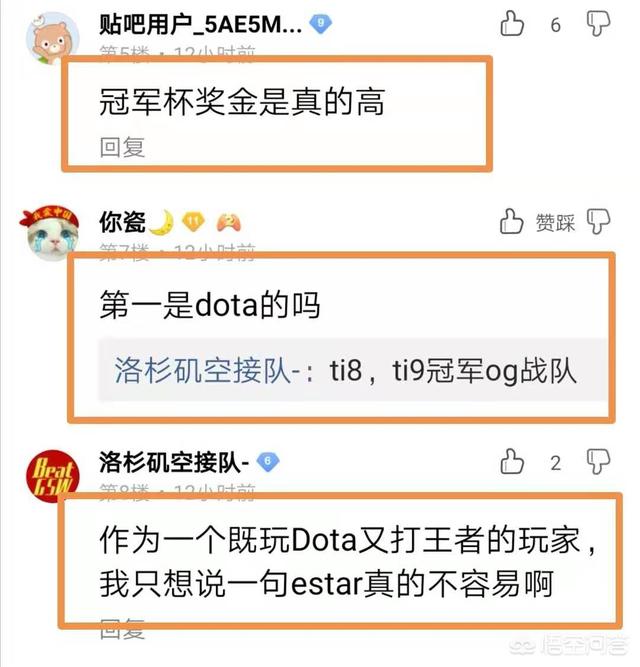The image size is (640, 667).
Task: Open username 贴吧用户_5AE5M profile
Action: coord(200,24)
